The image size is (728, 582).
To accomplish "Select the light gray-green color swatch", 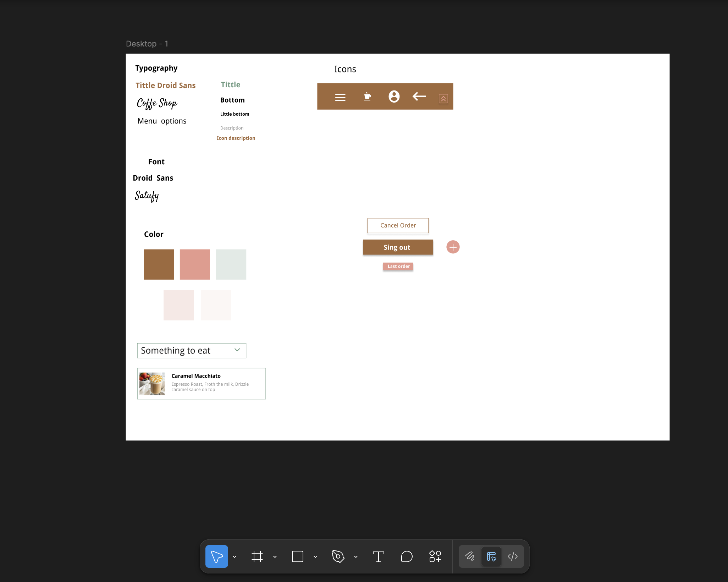I will (231, 264).
